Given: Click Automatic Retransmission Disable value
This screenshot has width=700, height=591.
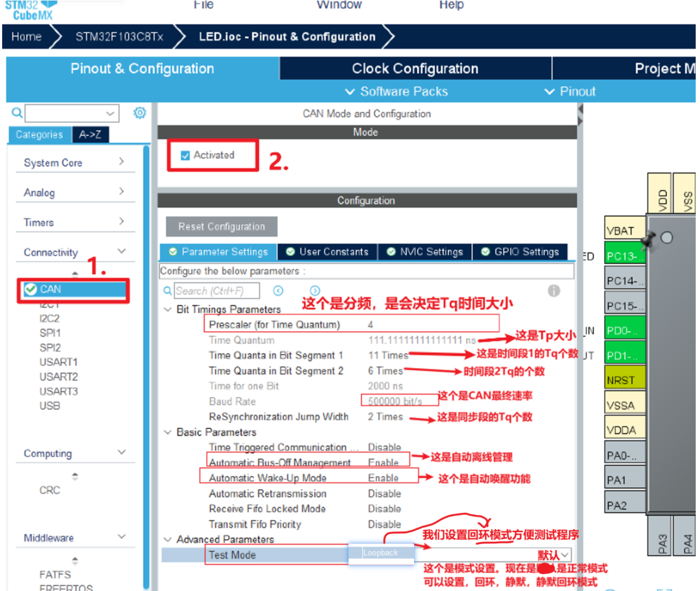Looking at the screenshot, I should point(384,494).
